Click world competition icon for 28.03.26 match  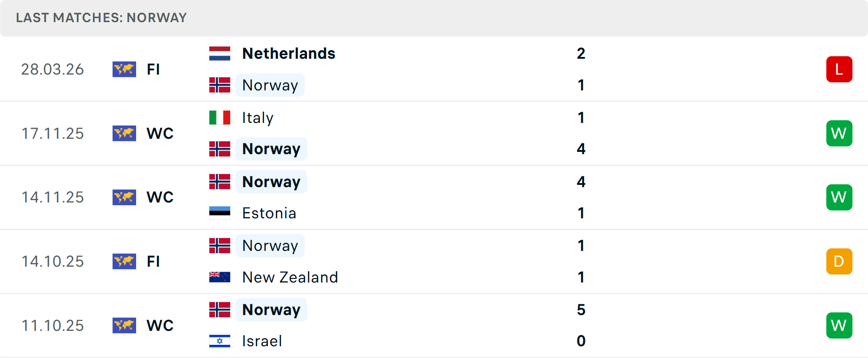click(124, 69)
